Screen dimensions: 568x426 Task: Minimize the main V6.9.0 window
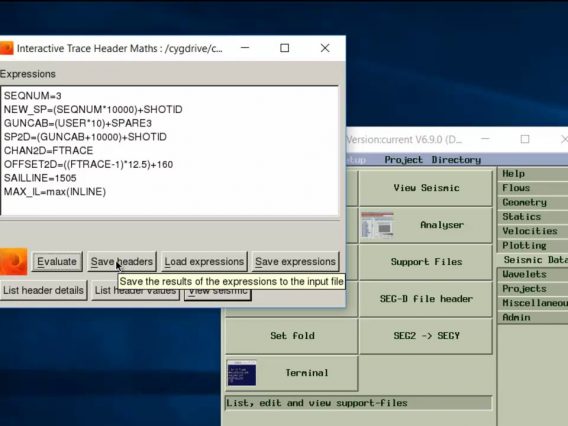pyautogui.click(x=485, y=139)
